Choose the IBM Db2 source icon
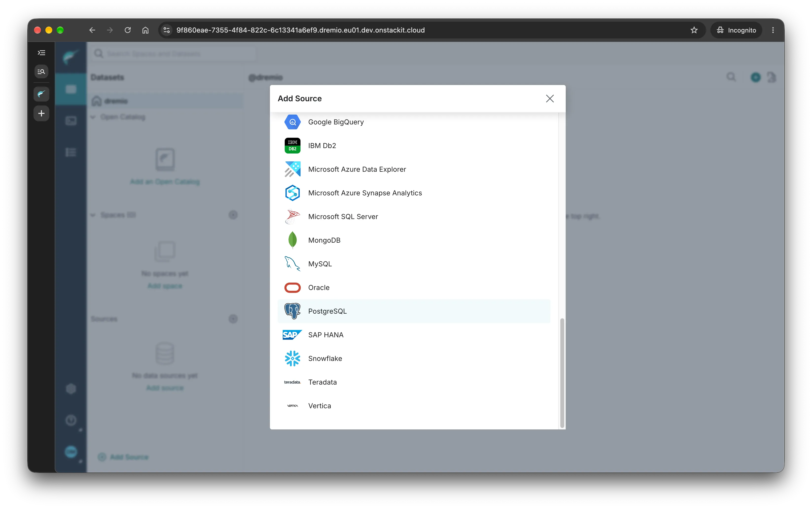This screenshot has width=812, height=509. pos(292,145)
